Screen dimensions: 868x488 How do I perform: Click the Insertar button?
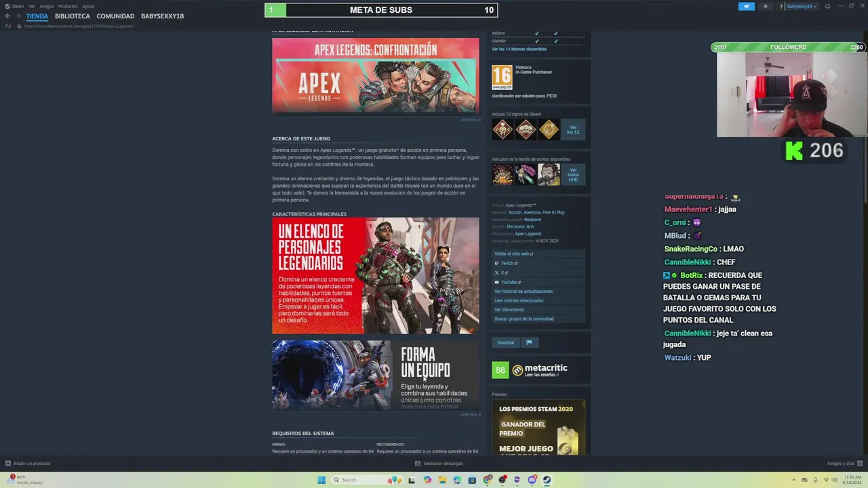tap(506, 342)
